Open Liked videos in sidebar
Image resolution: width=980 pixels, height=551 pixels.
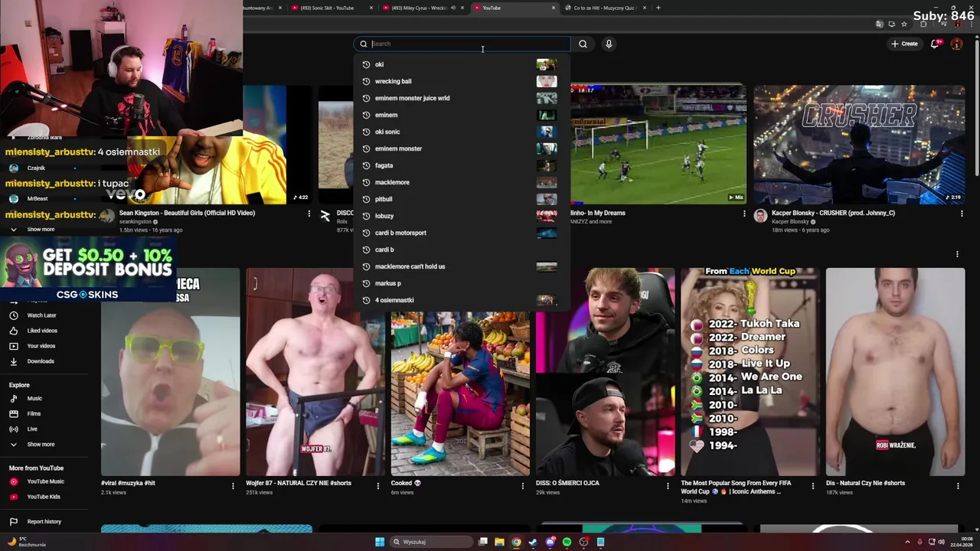click(x=42, y=331)
